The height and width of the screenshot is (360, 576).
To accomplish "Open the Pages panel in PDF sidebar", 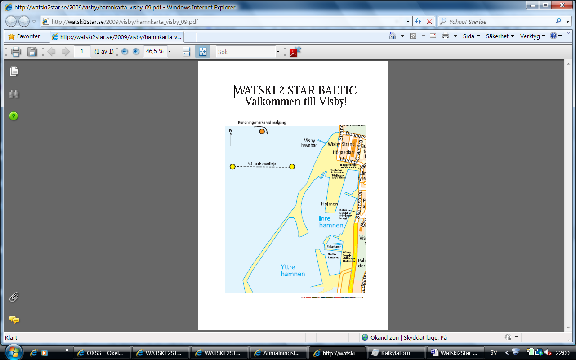I will click(14, 71).
